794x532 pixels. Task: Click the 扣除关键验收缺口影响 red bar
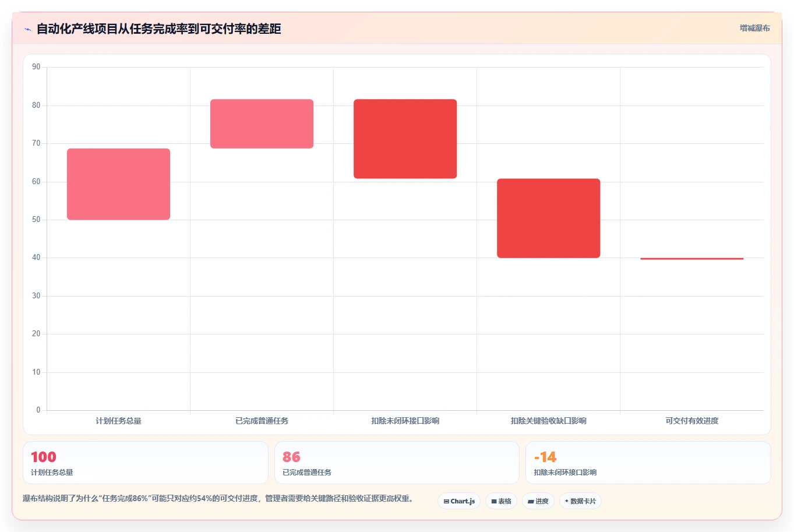[549, 218]
